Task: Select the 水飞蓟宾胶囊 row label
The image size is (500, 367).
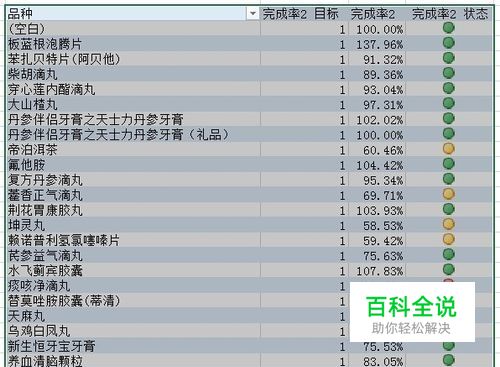Action: pyautogui.click(x=45, y=271)
